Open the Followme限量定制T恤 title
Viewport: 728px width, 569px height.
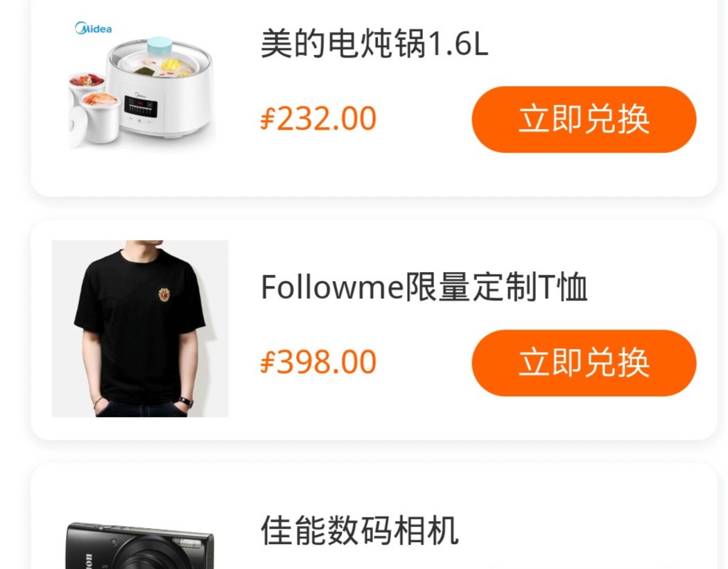pyautogui.click(x=424, y=287)
